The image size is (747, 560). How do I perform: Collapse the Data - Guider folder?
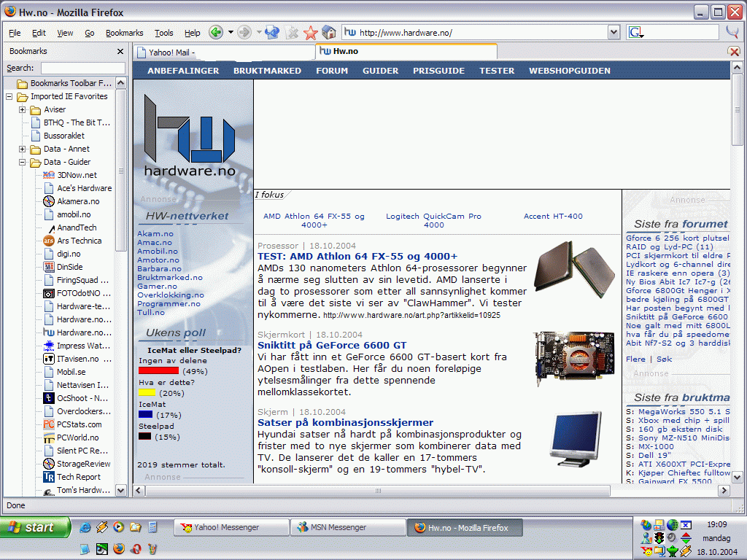click(x=22, y=162)
